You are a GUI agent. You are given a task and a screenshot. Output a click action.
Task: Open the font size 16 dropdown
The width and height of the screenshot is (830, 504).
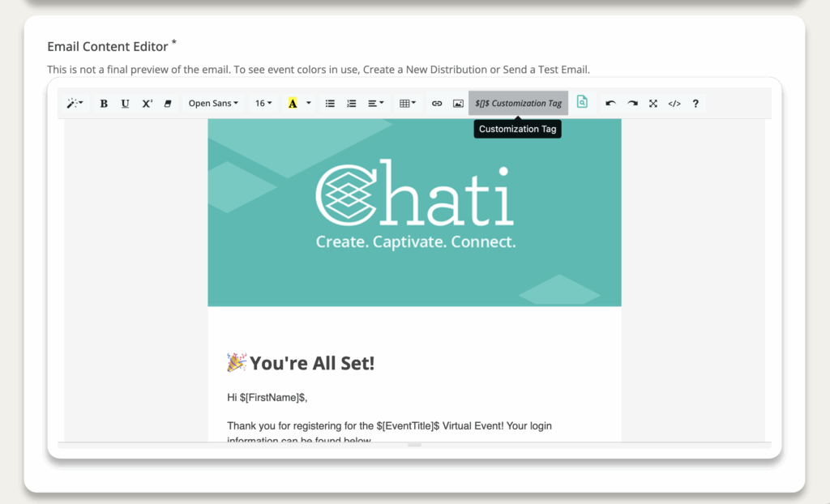tap(263, 104)
